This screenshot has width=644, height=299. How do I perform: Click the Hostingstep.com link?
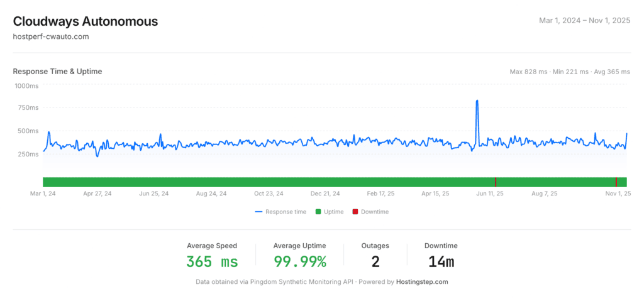click(422, 282)
